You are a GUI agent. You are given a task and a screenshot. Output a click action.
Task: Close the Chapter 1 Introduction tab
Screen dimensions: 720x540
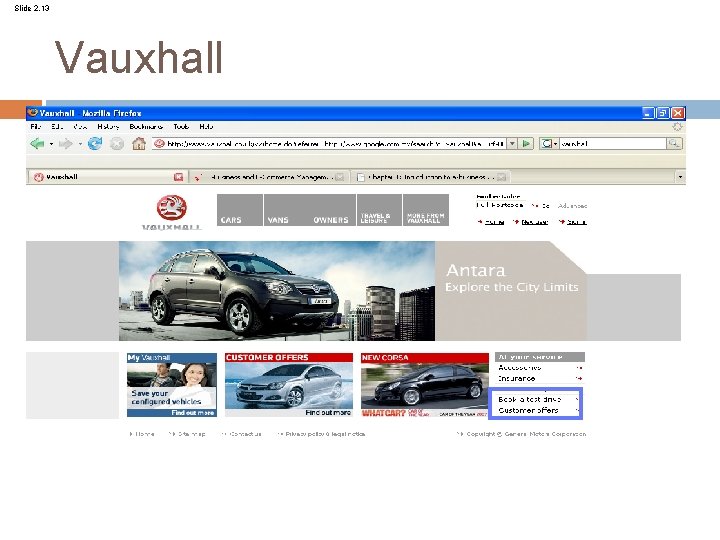[501, 177]
